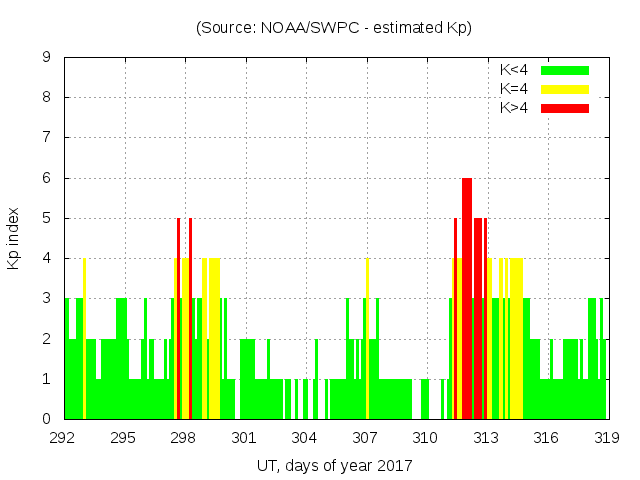Select the "K>4" legend label text
This screenshot has height=480, width=640.
click(514, 107)
